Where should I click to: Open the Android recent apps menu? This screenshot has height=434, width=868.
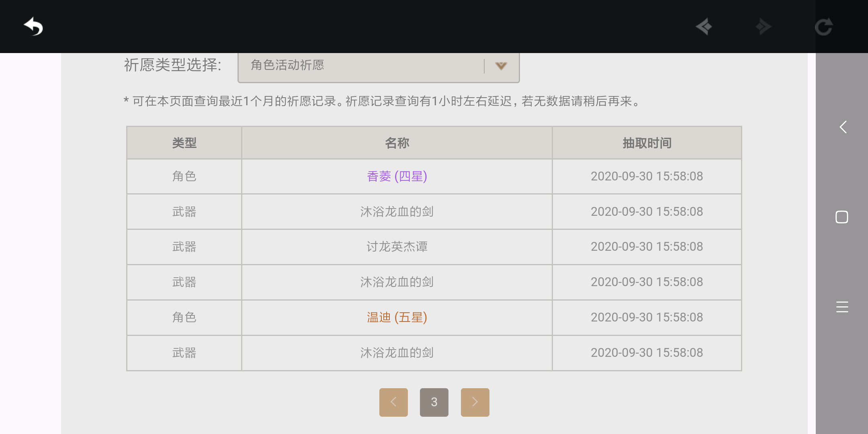842,307
